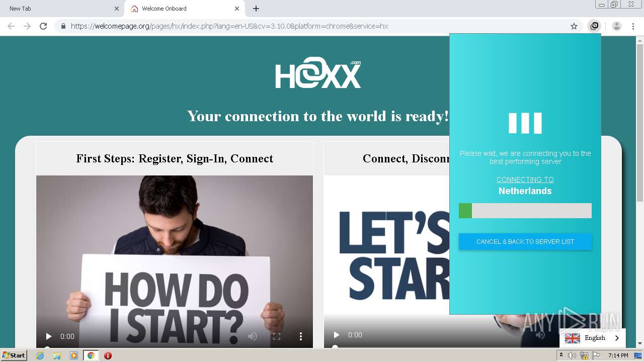The height and width of the screenshot is (362, 644).
Task: Open Opera browser from taskbar
Action: pyautogui.click(x=108, y=355)
